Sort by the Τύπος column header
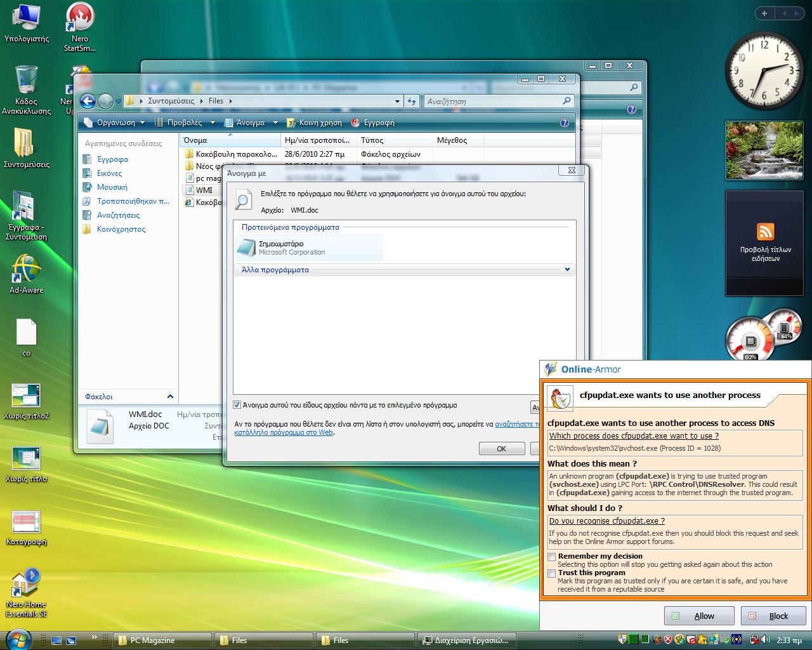Viewport: 812px width, 650px height. click(x=395, y=140)
